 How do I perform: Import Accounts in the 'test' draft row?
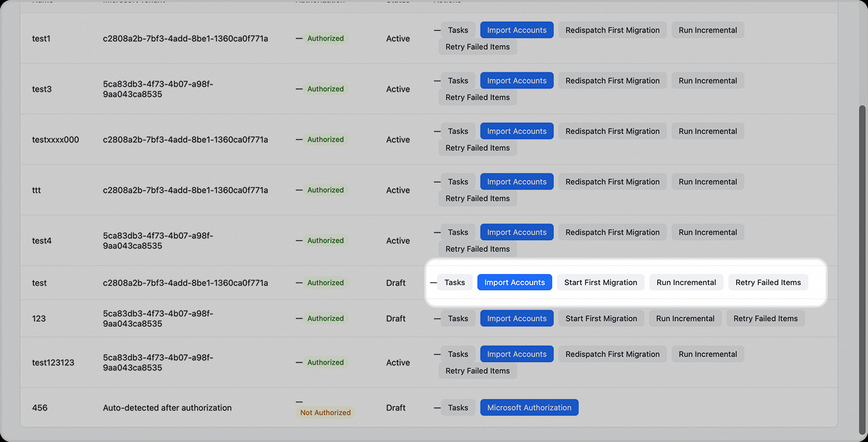click(x=515, y=282)
